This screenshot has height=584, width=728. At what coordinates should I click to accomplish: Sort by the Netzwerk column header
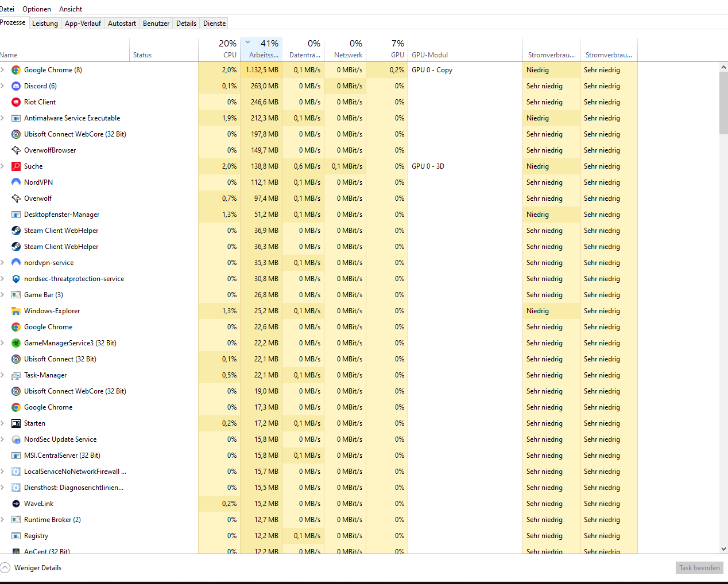[345, 49]
